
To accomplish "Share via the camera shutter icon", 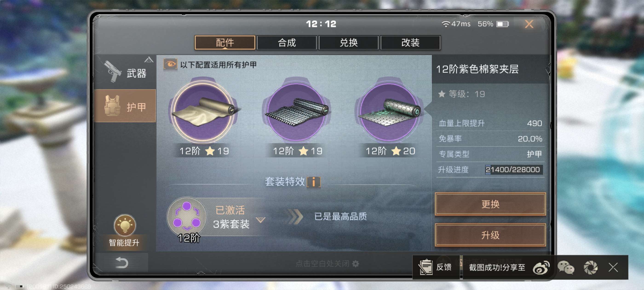I will pos(590,267).
